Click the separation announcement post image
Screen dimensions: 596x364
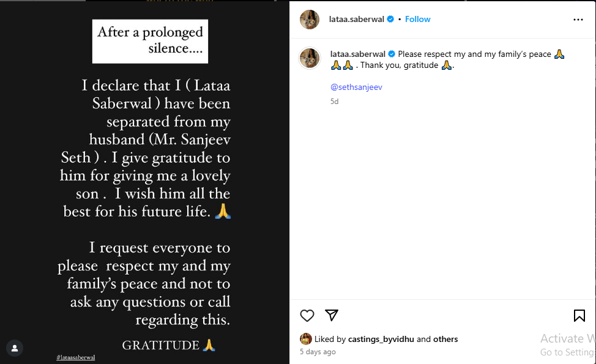[x=145, y=184]
